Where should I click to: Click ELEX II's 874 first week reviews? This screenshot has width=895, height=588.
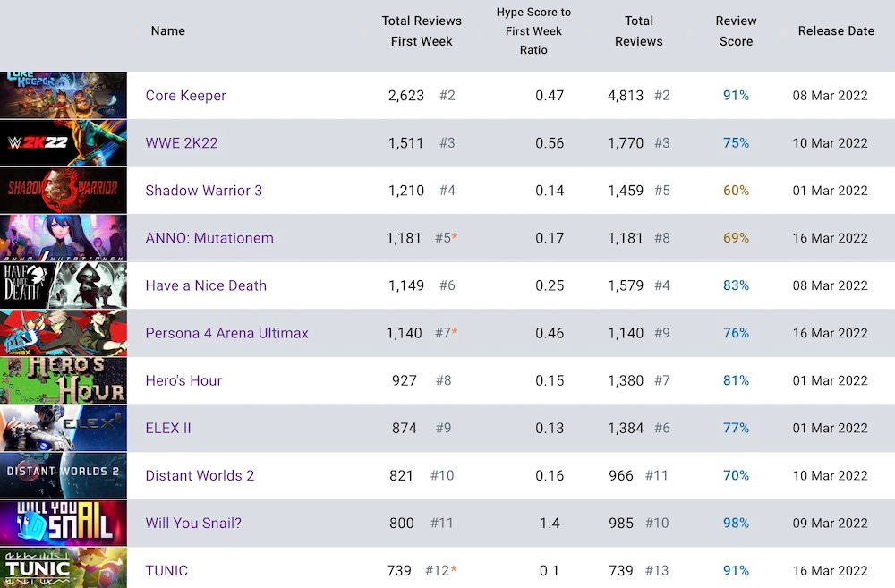tap(405, 428)
